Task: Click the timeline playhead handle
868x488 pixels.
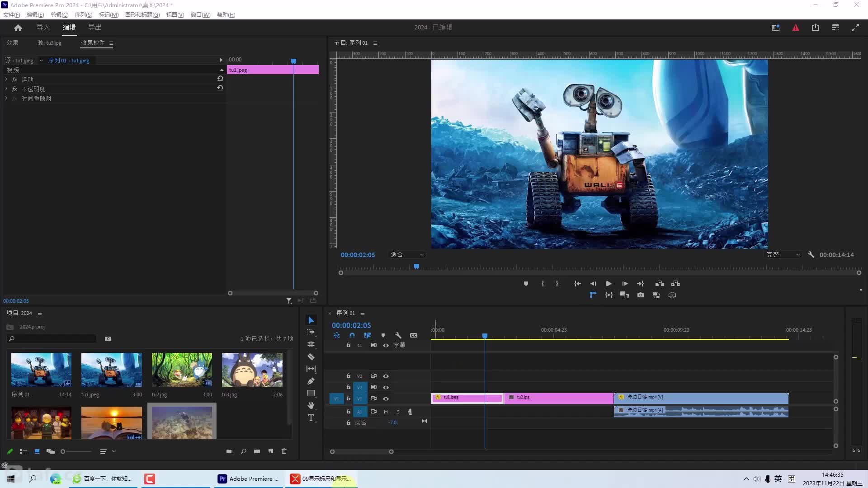Action: [485, 336]
